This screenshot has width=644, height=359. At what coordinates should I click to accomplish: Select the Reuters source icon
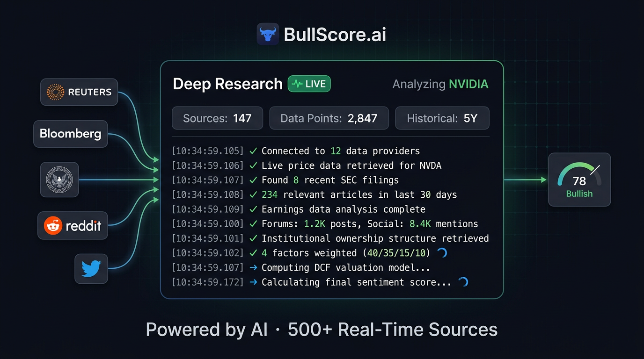point(79,92)
